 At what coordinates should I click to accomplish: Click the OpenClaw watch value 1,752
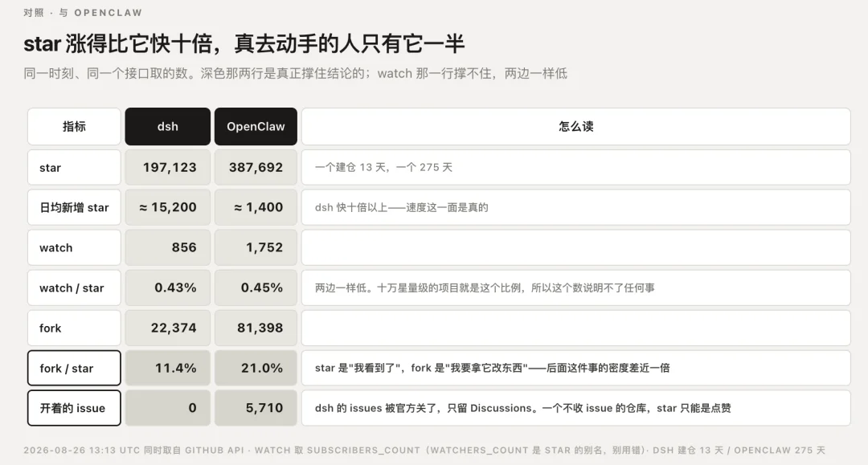coord(256,247)
